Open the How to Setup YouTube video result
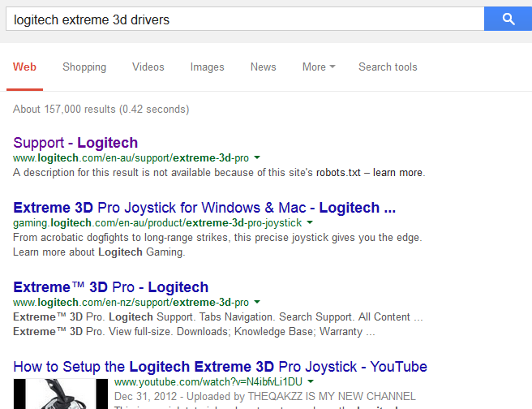Image resolution: width=532 pixels, height=409 pixels. [x=220, y=367]
